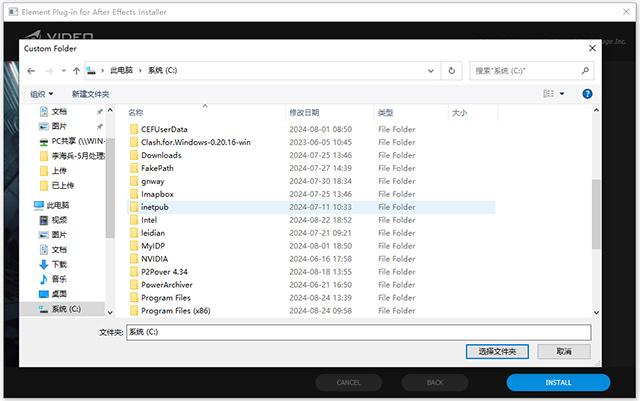Open the view options dropdown arrow
The width and height of the screenshot is (640, 401).
point(562,94)
